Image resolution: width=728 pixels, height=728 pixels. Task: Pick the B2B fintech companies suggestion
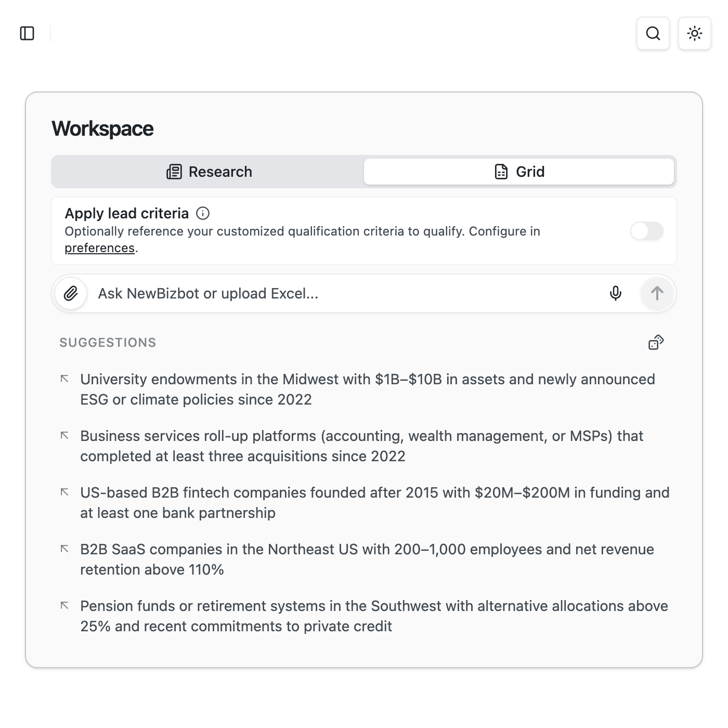(364, 502)
